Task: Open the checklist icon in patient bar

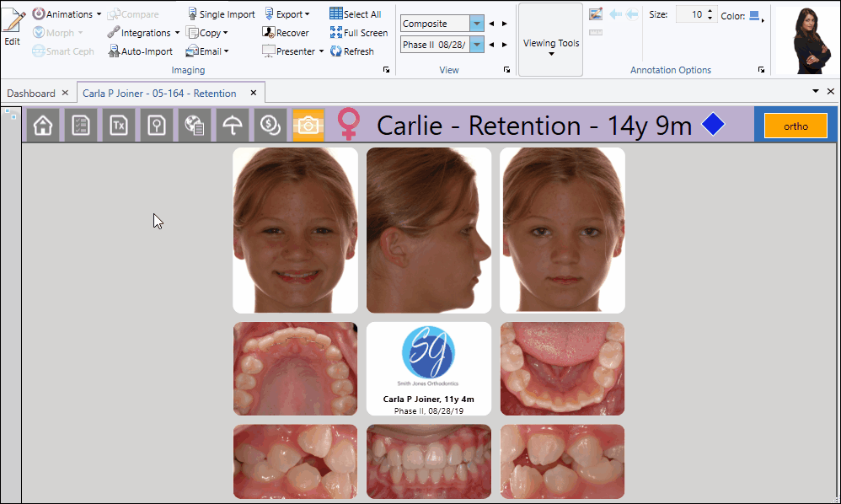Action: tap(81, 126)
